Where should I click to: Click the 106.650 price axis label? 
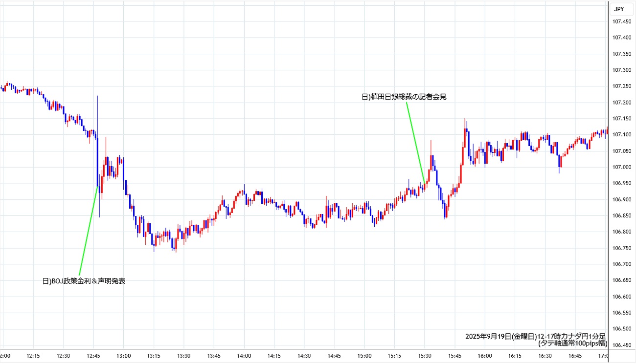(622, 280)
